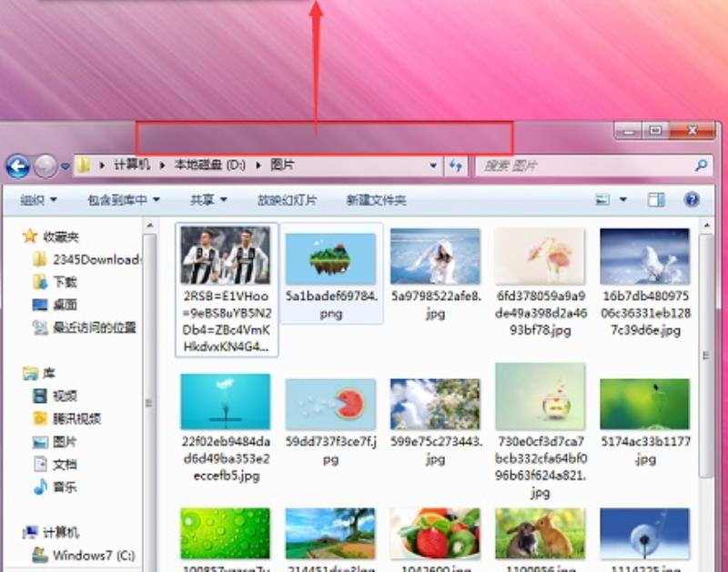Viewport: 728px width, 572px height.
Task: Click the 5a1badef69784.png file name
Action: coord(331,305)
